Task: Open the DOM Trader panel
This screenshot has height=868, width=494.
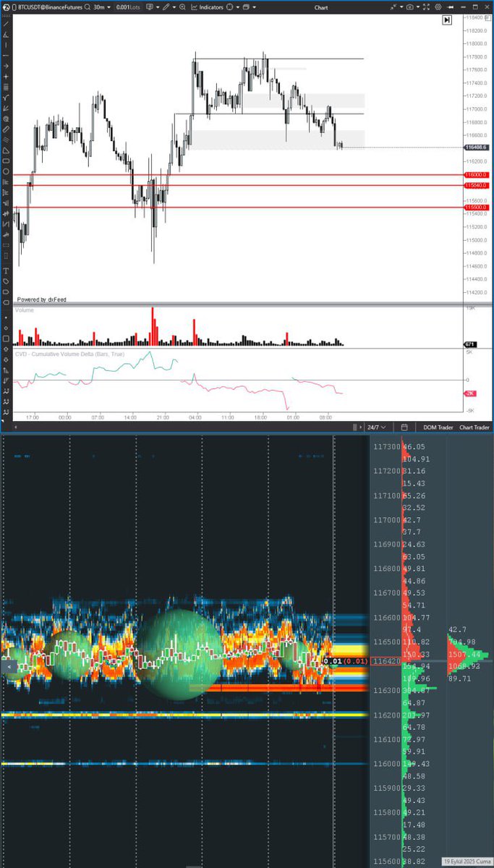Action: click(438, 427)
